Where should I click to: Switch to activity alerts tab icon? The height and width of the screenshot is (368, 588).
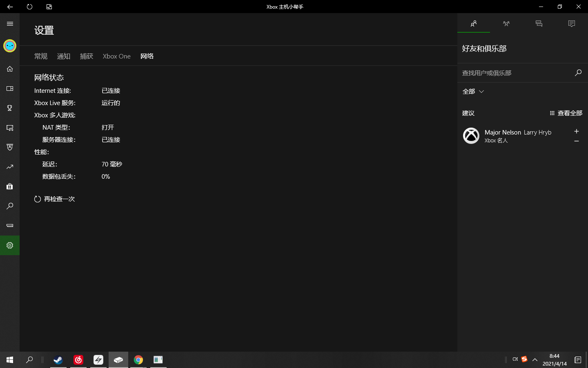pos(572,24)
